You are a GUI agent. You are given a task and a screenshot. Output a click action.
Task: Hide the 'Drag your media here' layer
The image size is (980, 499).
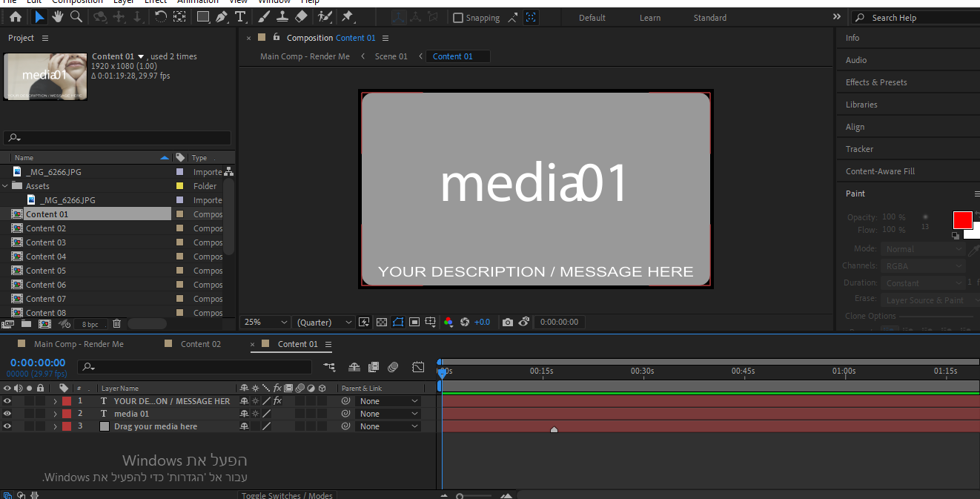click(7, 426)
